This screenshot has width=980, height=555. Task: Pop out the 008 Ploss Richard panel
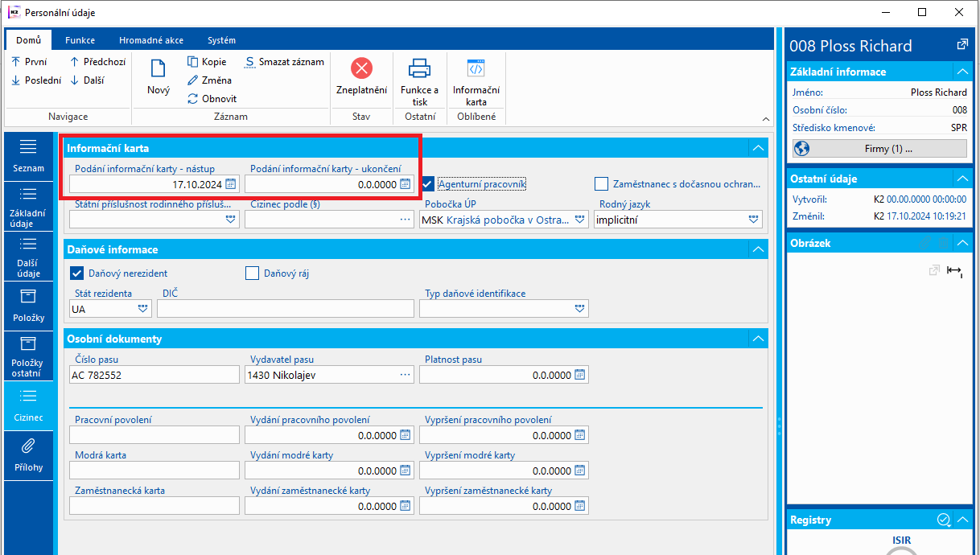click(961, 45)
